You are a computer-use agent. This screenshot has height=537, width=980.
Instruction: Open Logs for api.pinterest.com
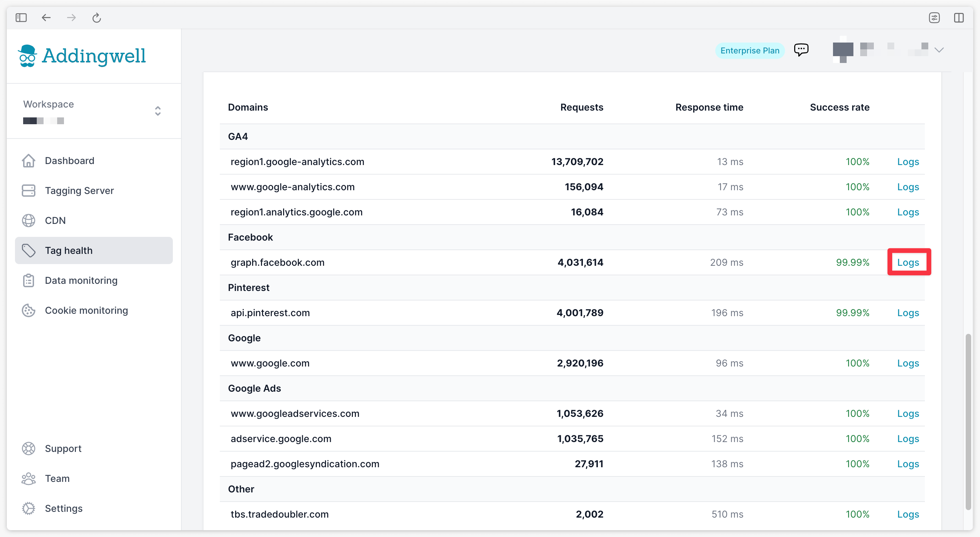pyautogui.click(x=908, y=313)
